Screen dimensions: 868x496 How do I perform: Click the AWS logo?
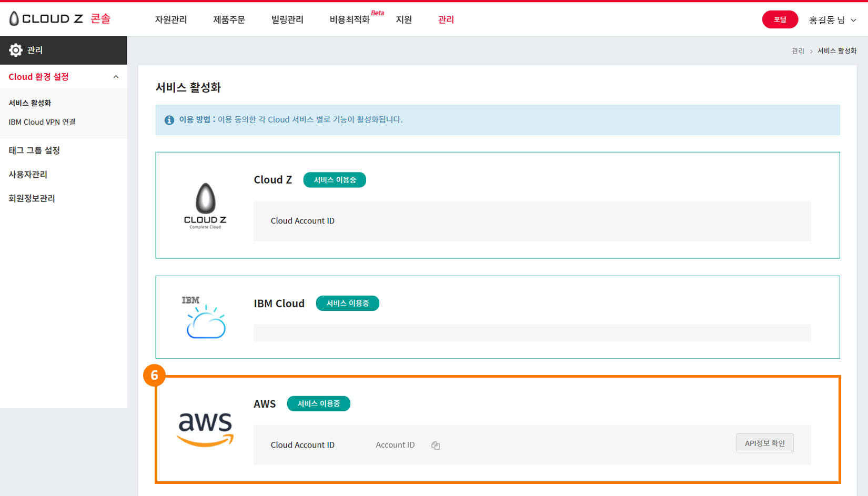pyautogui.click(x=205, y=429)
